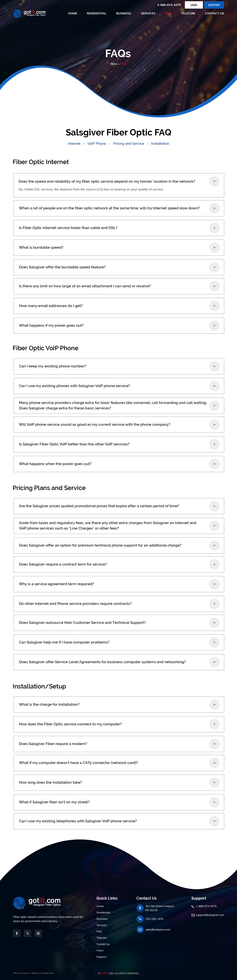Open the RESIDENTIAL menu item
The width and height of the screenshot is (237, 980).
click(x=97, y=13)
